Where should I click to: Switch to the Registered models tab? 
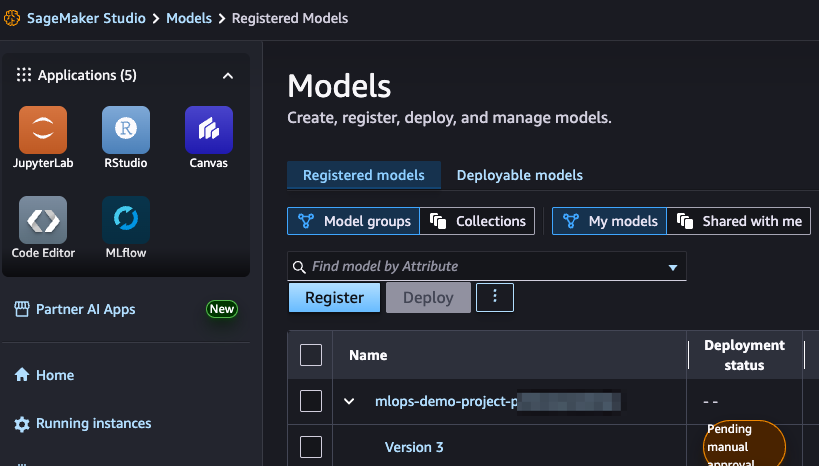pos(364,175)
